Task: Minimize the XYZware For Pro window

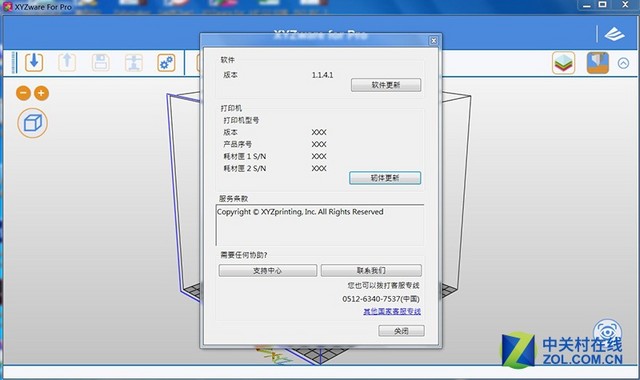Action: pyautogui.click(x=587, y=5)
